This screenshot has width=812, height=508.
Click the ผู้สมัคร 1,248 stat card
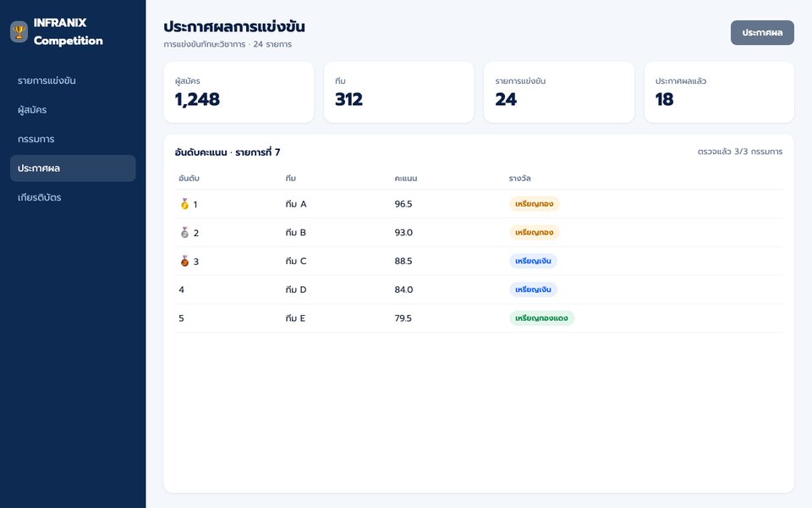(x=239, y=92)
